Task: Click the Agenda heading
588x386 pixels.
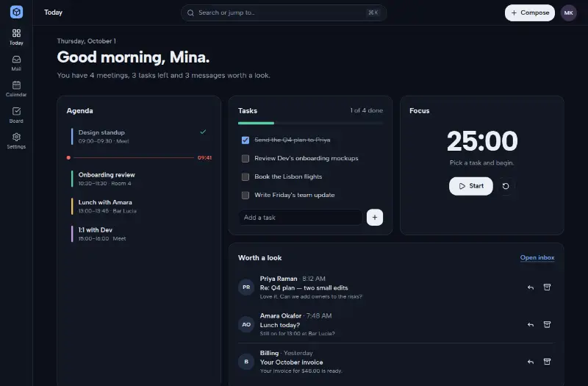Action: 79,111
